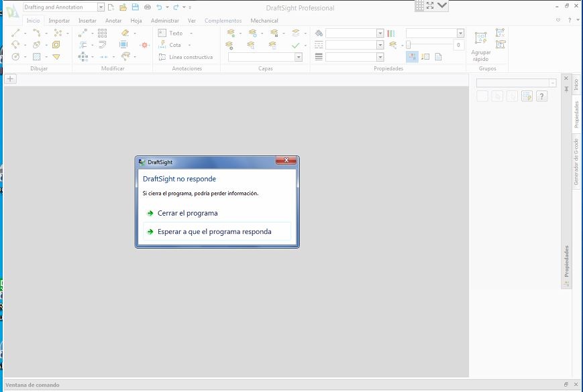Select the Circle draw tool
This screenshot has height=392, width=583.
tap(15, 57)
